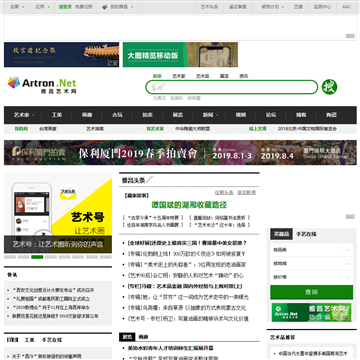360x360 pixels.
Task: Open the 按地域 dropdown
Action: click(312, 263)
